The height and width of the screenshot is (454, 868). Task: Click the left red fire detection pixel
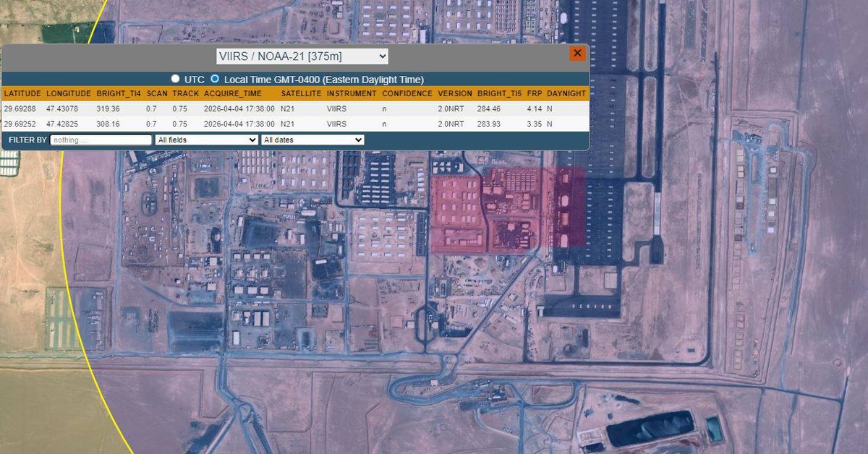457,213
